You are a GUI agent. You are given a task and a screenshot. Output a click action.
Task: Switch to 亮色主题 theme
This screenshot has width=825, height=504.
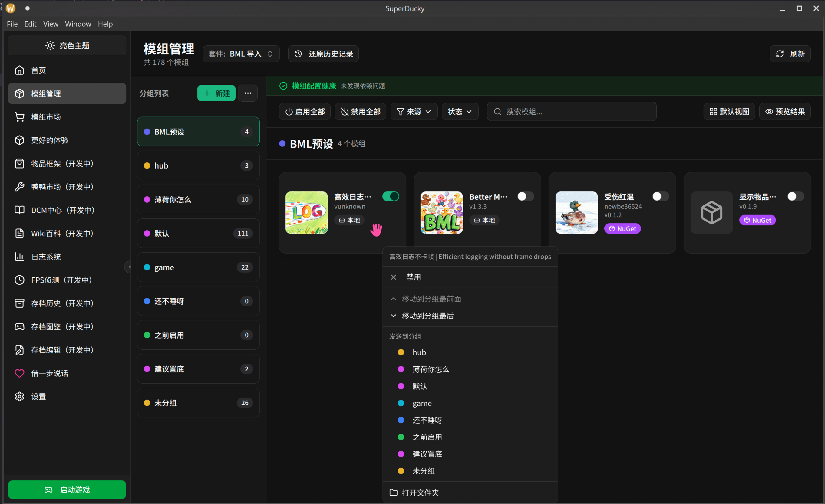click(67, 45)
